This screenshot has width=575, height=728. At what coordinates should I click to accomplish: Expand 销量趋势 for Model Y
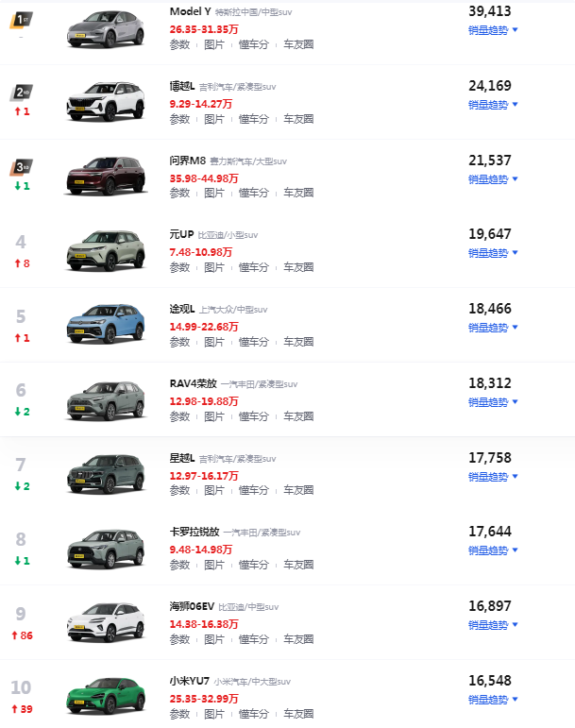tap(493, 30)
